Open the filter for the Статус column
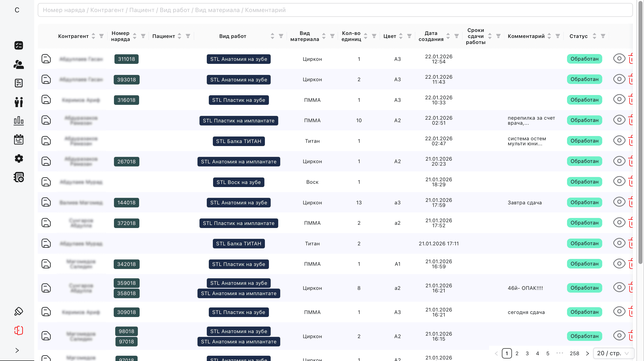The width and height of the screenshot is (644, 361). (x=603, y=36)
